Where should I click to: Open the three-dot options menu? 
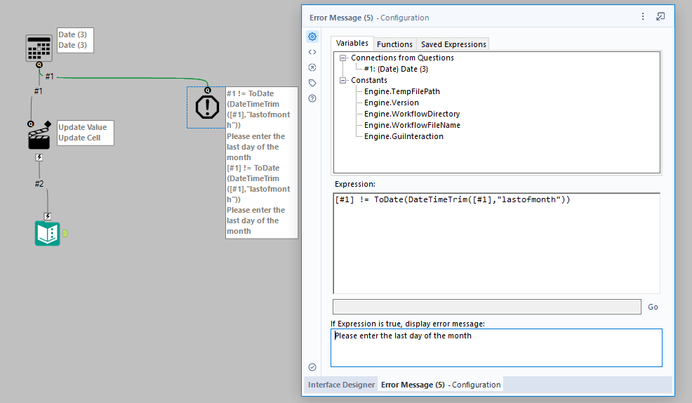click(643, 16)
